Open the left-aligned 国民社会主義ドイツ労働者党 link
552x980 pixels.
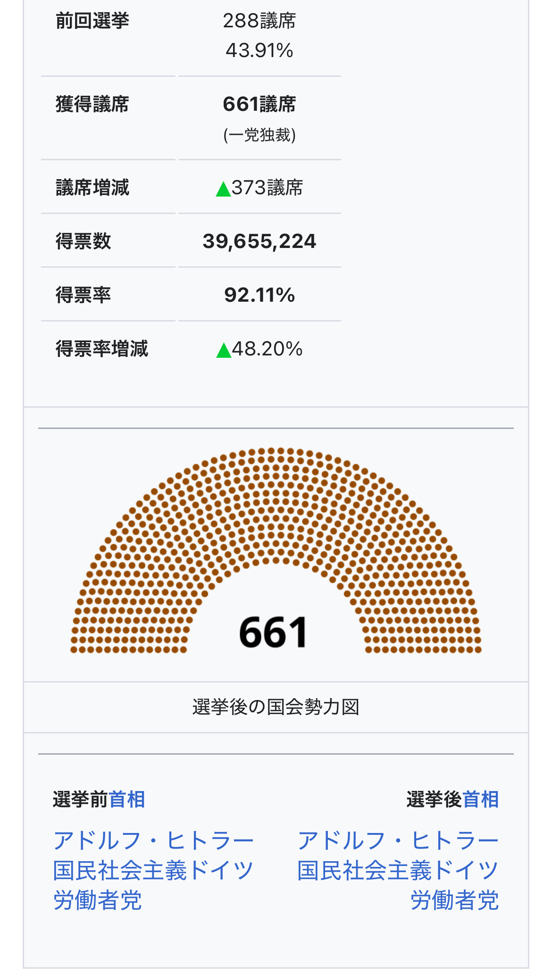click(153, 871)
